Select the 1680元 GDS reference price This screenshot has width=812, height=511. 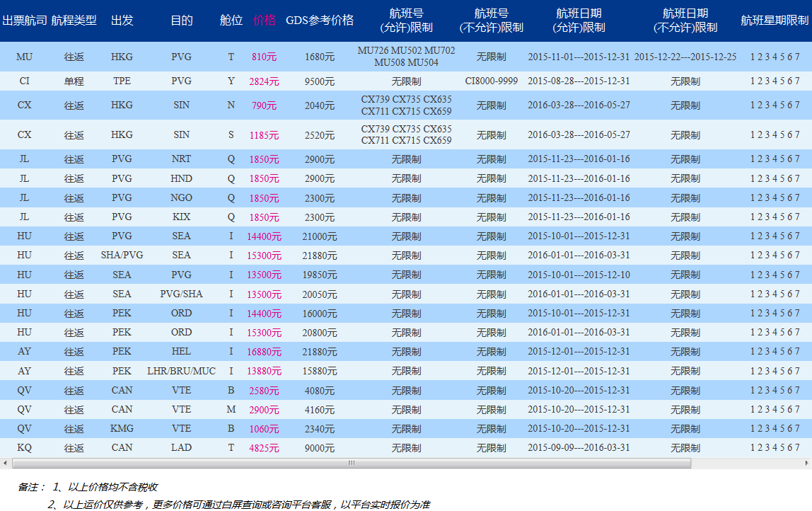coord(320,57)
